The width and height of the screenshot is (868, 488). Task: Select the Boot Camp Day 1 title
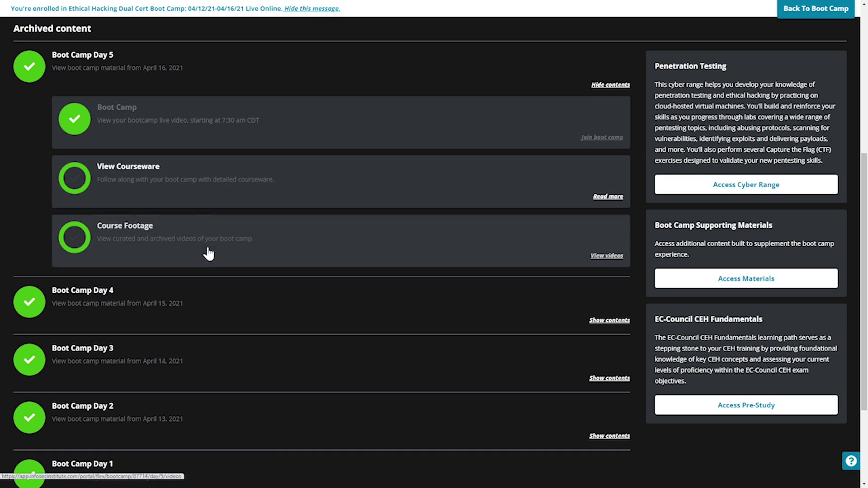82,464
